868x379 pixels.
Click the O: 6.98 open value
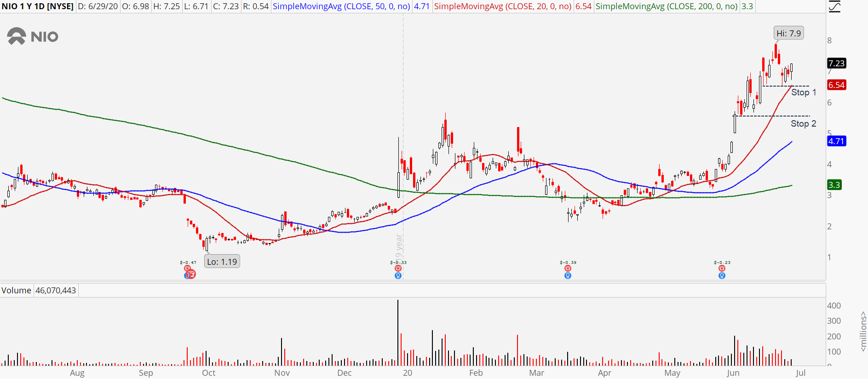click(135, 6)
